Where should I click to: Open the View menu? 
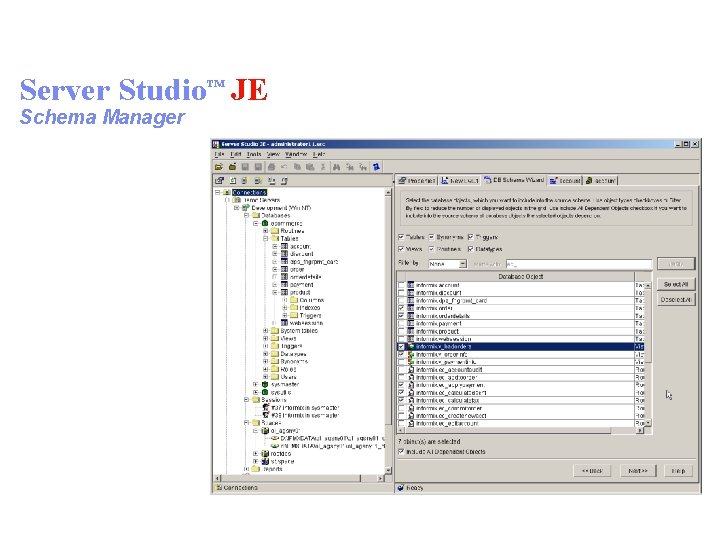(273, 155)
